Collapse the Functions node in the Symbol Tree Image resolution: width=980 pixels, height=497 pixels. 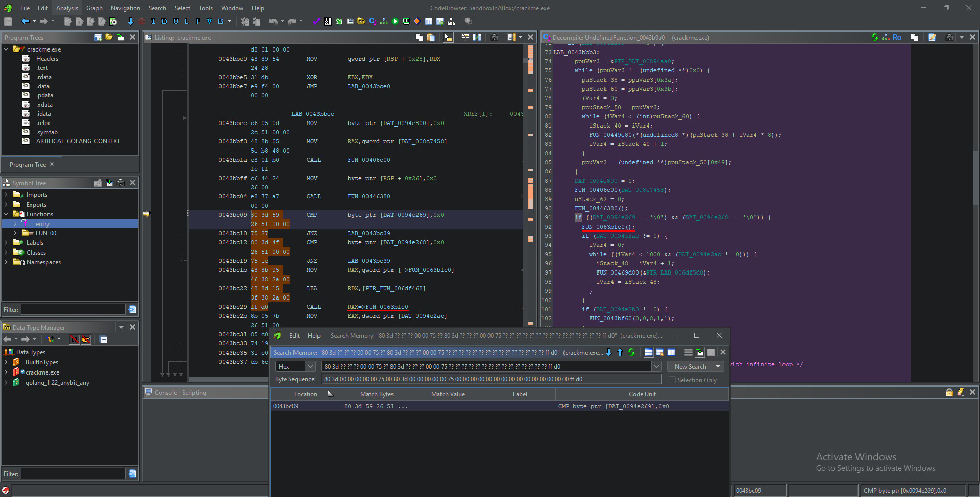click(x=6, y=214)
